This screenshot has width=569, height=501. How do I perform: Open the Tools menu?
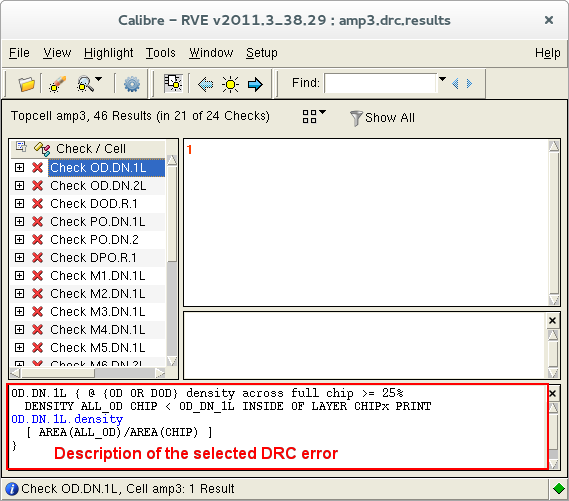click(161, 53)
